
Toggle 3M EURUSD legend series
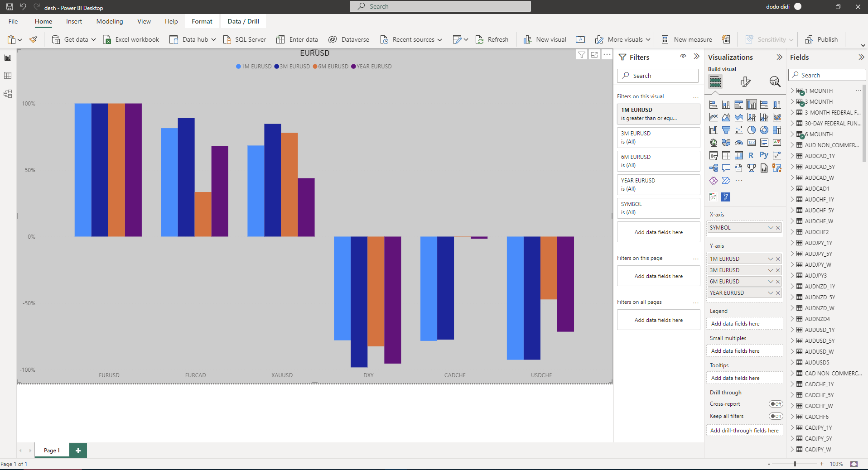292,67
